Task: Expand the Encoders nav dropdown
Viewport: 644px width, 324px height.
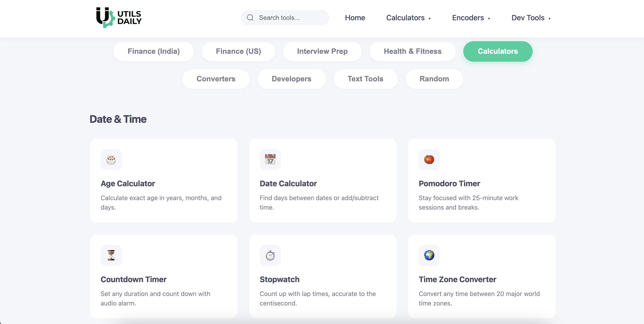Action: pos(471,18)
